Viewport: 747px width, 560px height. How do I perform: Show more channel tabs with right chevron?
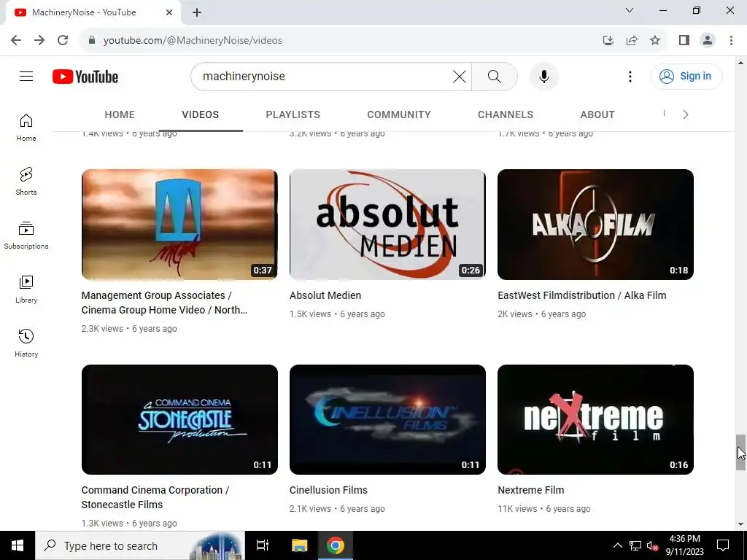[686, 114]
